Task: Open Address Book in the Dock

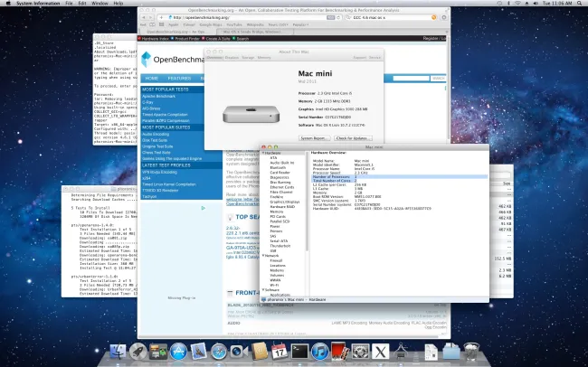Action: tap(260, 352)
